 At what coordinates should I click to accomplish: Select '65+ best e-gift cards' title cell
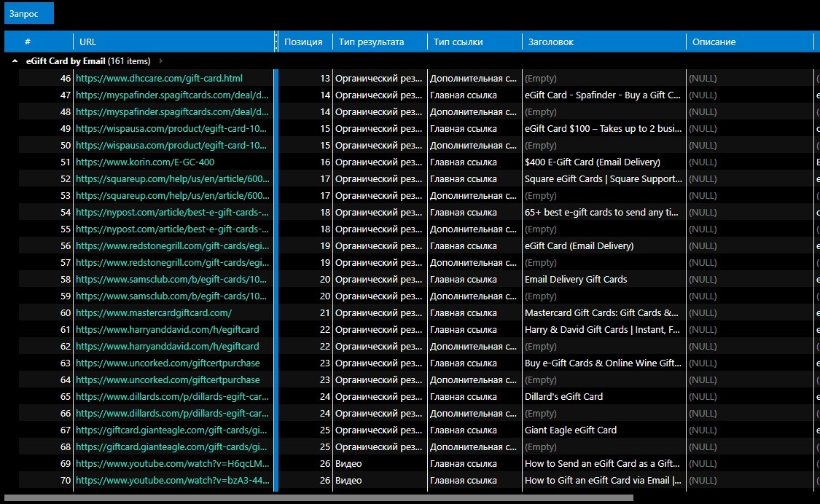coord(604,212)
